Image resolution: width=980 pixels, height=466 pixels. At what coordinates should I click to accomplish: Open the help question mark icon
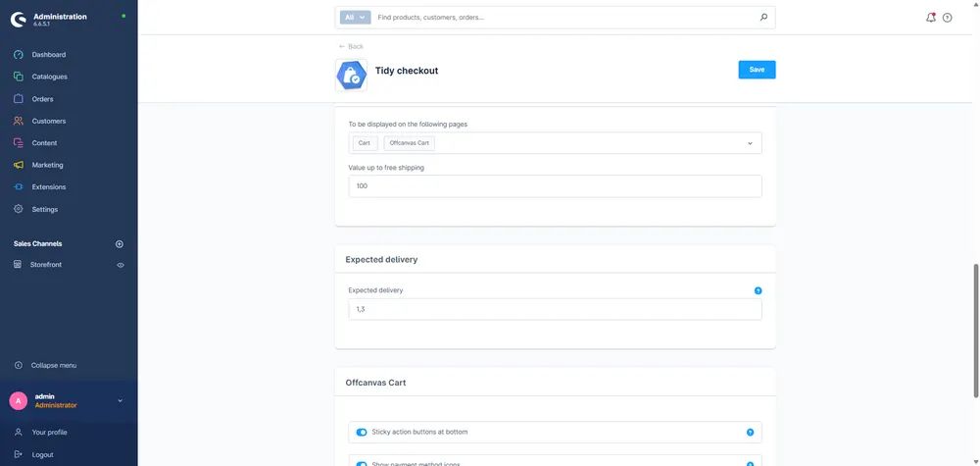coord(948,18)
